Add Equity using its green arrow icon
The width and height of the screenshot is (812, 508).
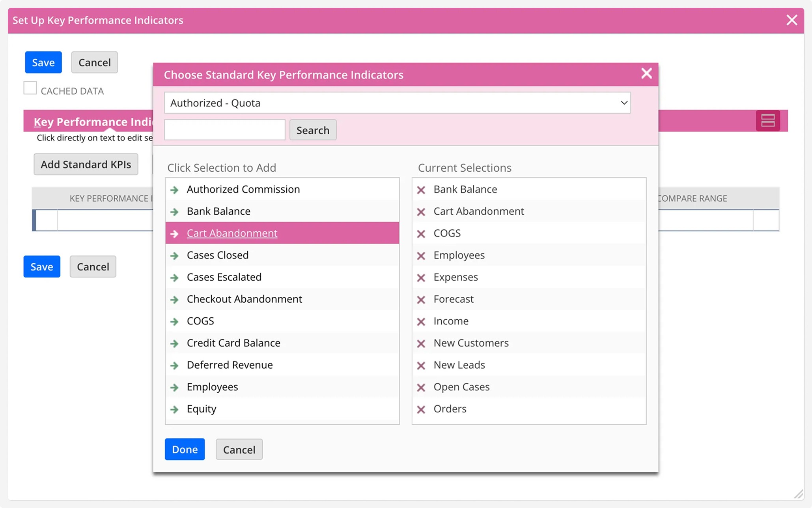(x=175, y=409)
